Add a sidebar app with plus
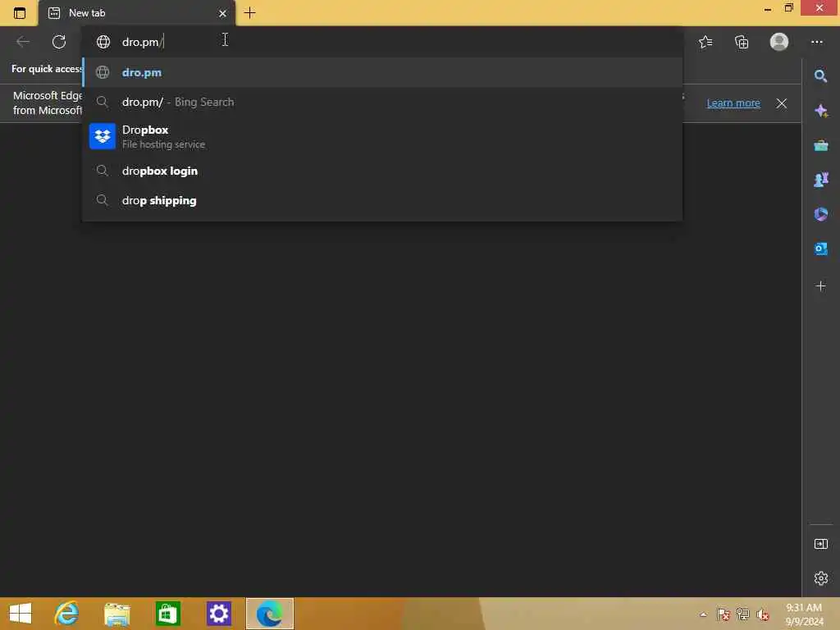This screenshot has width=840, height=630. (820, 286)
